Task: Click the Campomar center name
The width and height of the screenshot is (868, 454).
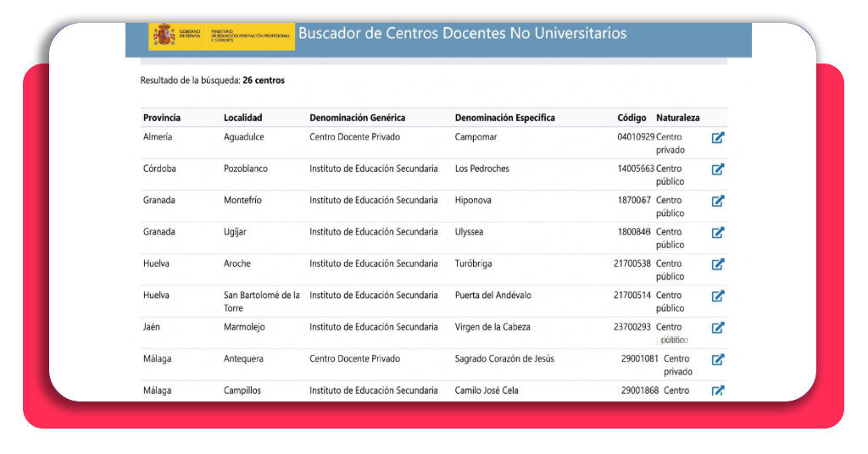Action: 476,137
